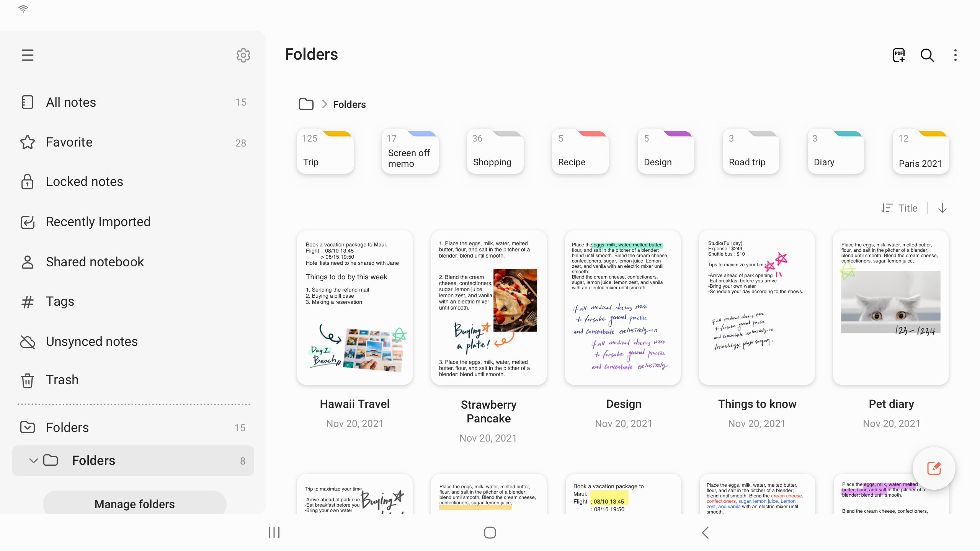The image size is (980, 551).
Task: Open search with the magnifier icon
Action: [927, 55]
